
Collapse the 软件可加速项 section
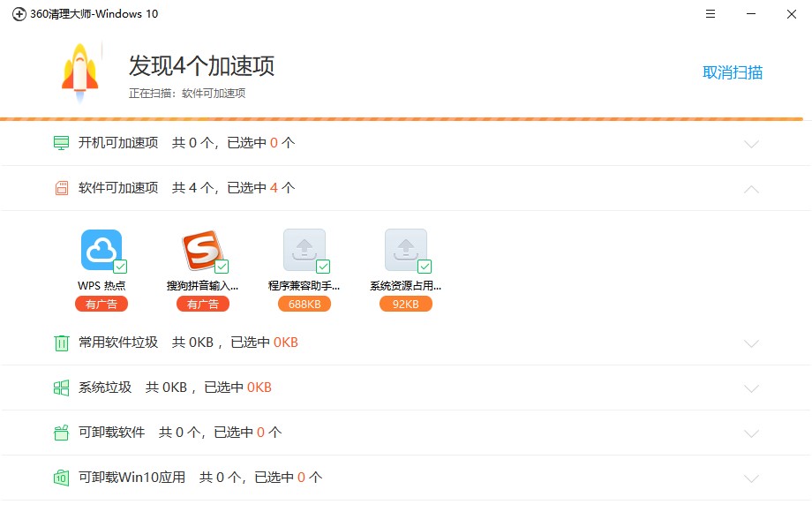tap(751, 188)
